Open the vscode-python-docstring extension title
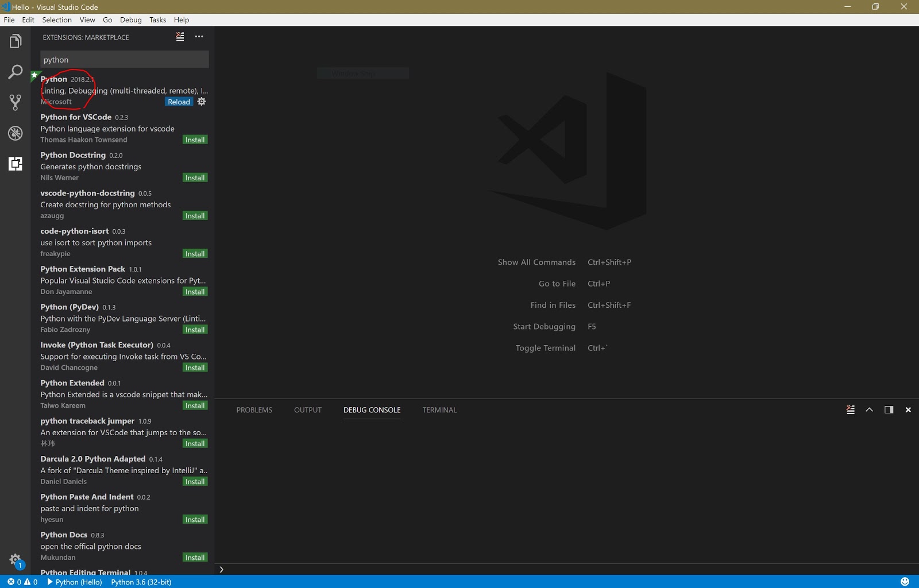The width and height of the screenshot is (919, 588). (x=87, y=193)
